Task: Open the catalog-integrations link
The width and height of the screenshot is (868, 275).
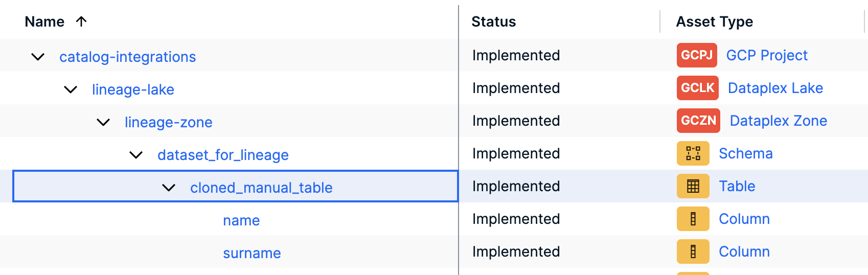Action: coord(127,57)
